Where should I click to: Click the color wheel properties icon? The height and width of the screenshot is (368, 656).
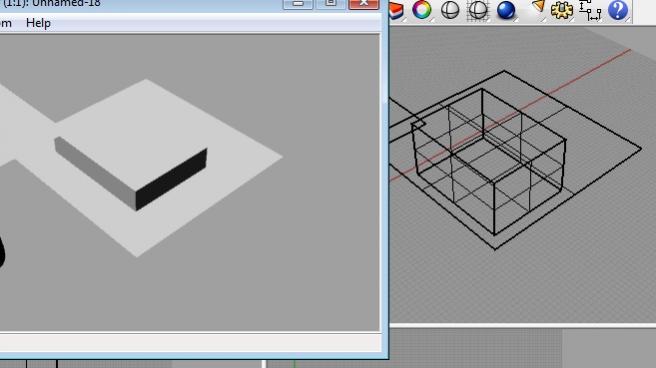coord(422,10)
